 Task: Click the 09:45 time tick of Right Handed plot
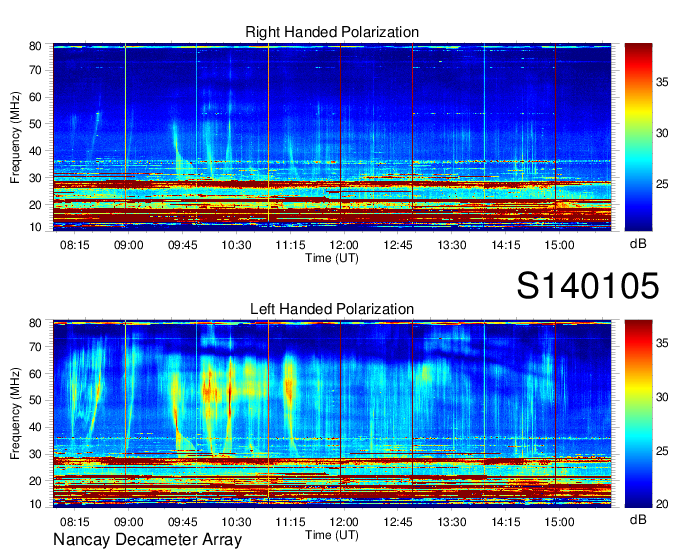(x=183, y=245)
